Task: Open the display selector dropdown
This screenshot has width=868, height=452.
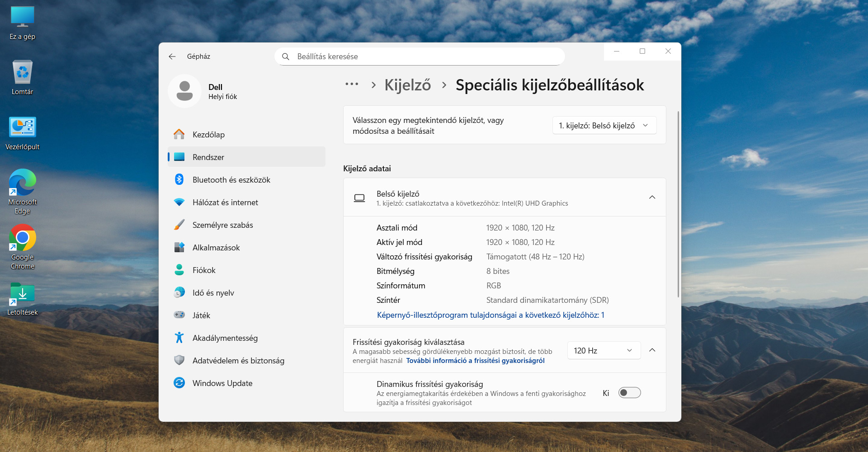Action: (604, 126)
